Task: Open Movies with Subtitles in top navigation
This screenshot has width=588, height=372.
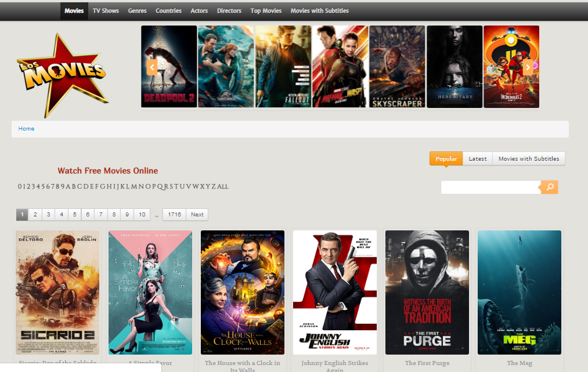Action: pos(319,11)
